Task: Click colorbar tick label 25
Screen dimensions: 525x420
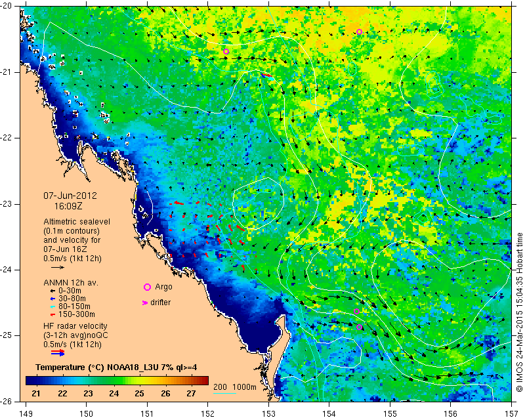Action: click(x=140, y=394)
